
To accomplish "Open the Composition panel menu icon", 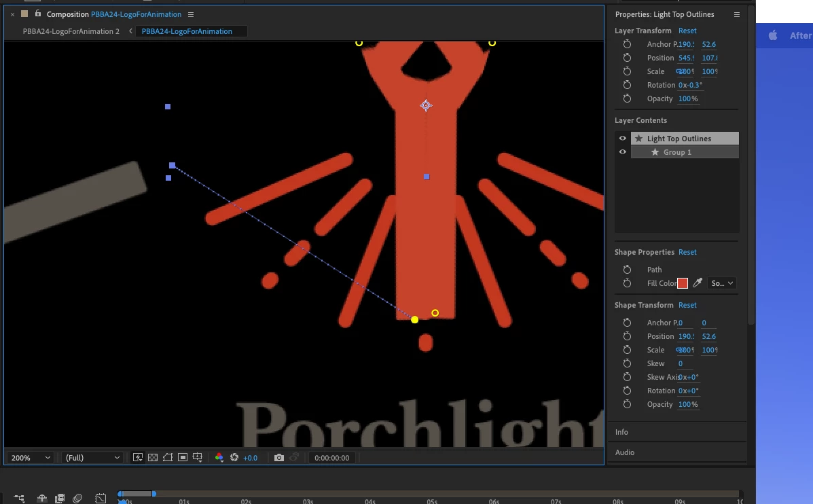I will coord(191,14).
